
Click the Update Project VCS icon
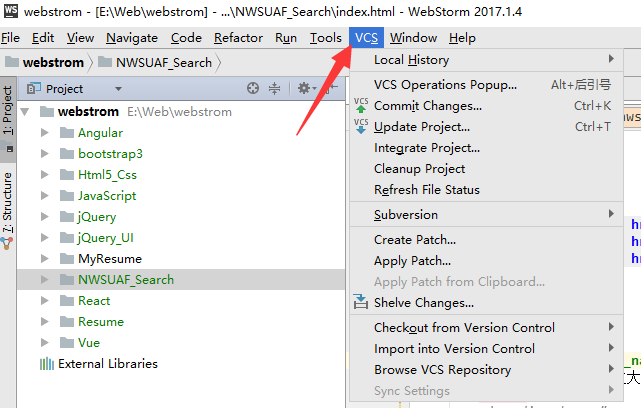pyautogui.click(x=361, y=126)
